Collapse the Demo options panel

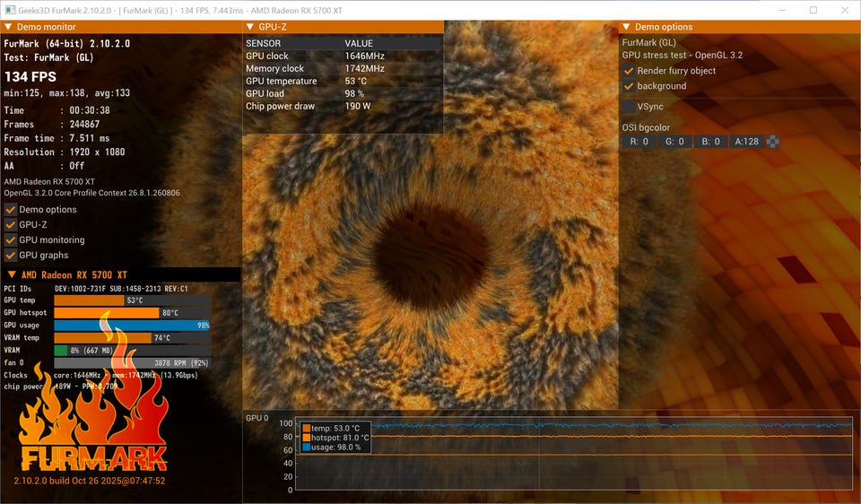626,27
